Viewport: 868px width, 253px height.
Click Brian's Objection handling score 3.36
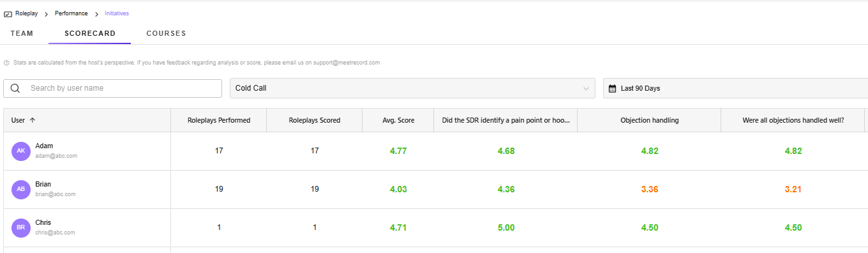[x=650, y=189]
